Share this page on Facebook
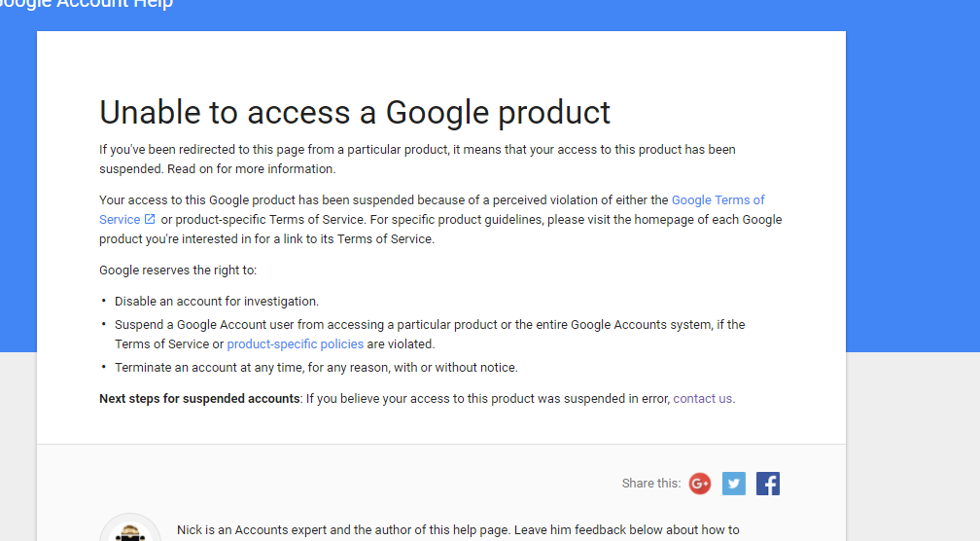The image size is (980, 541). point(768,484)
